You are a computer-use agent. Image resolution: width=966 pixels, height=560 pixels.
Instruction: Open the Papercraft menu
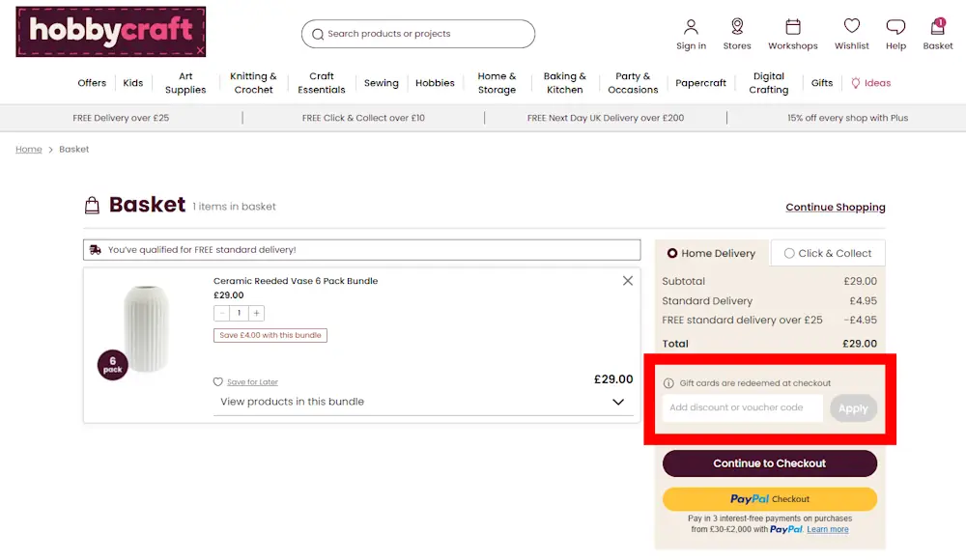[700, 83]
